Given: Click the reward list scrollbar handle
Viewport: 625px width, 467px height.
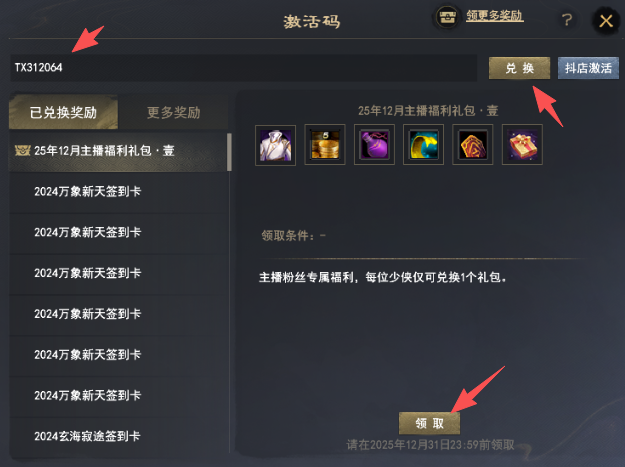Looking at the screenshot, I should [229, 152].
